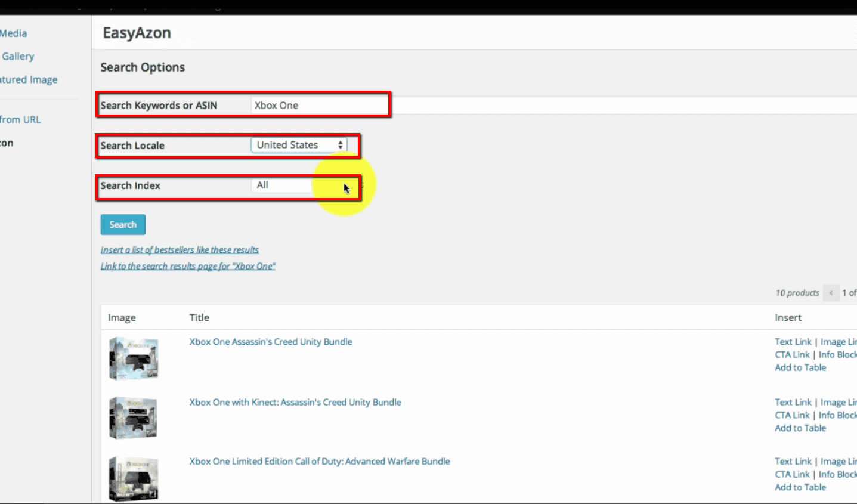Select Featured Image in the left sidebar
The width and height of the screenshot is (857, 504).
29,79
